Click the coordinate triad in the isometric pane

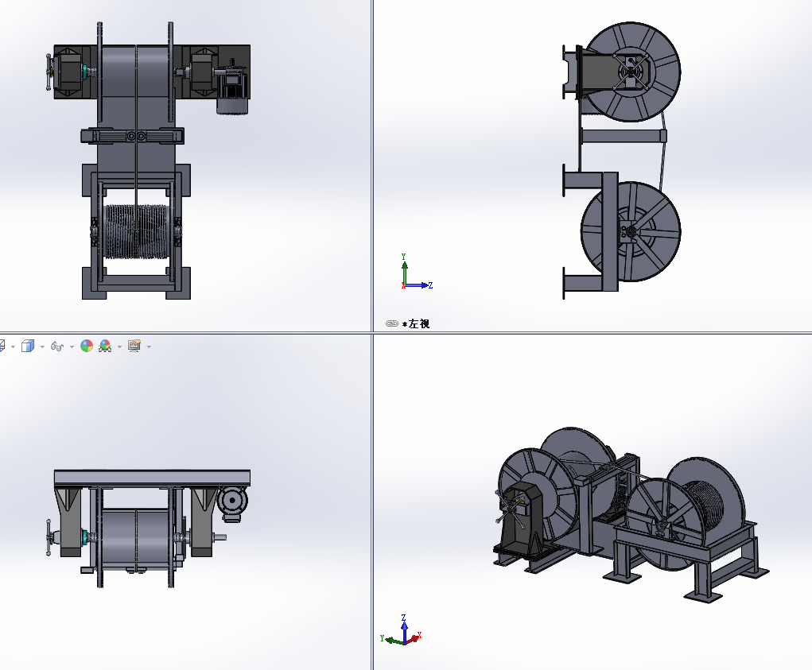[x=402, y=630]
